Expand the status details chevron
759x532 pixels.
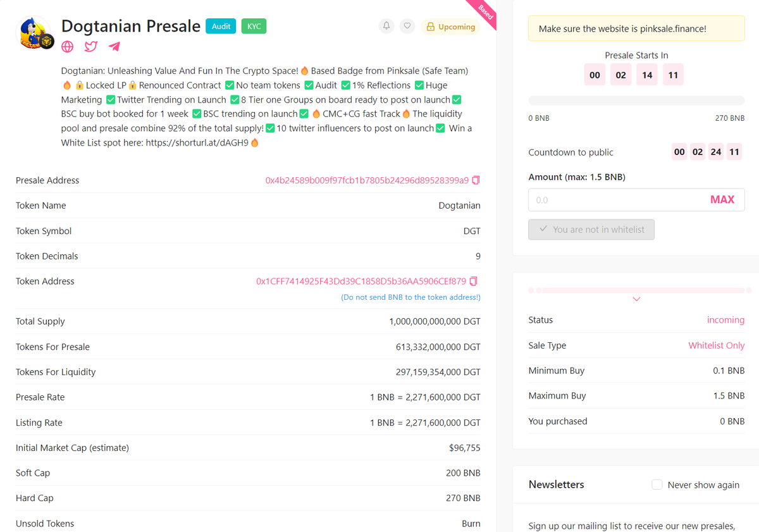[x=636, y=299]
